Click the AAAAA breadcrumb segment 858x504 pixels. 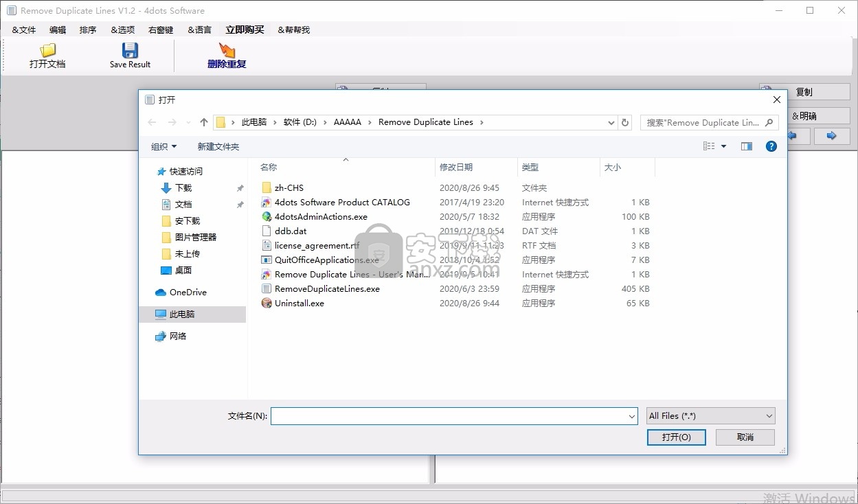click(347, 122)
